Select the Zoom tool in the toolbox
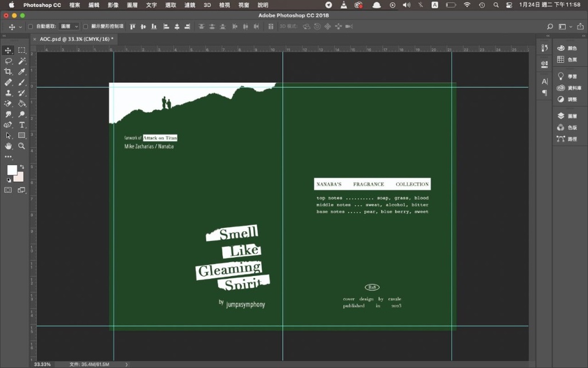 coord(22,146)
